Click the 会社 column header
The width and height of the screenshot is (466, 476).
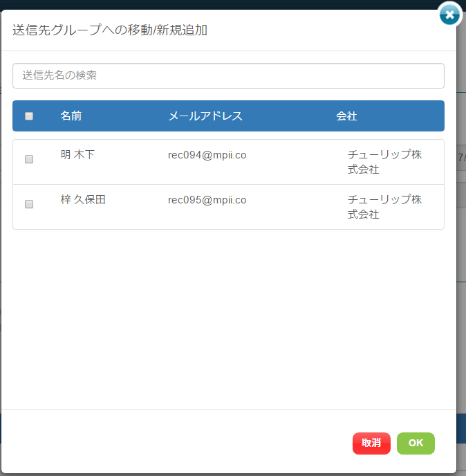(x=346, y=116)
